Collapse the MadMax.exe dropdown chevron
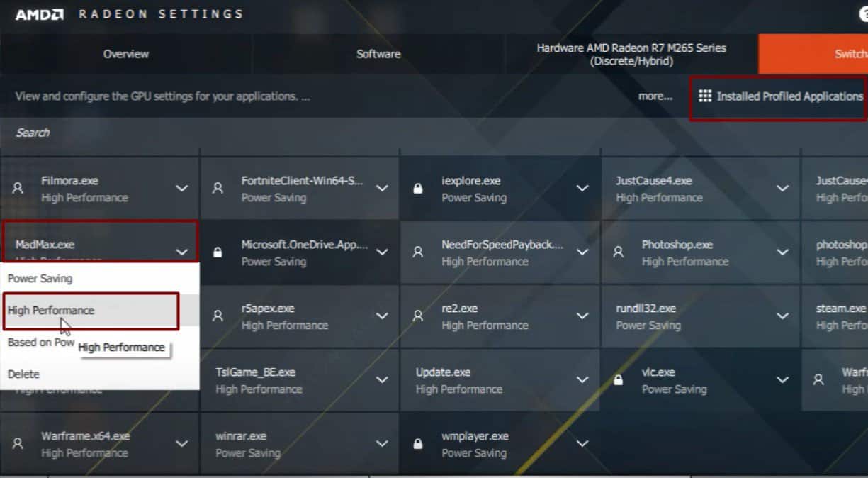 [x=182, y=252]
